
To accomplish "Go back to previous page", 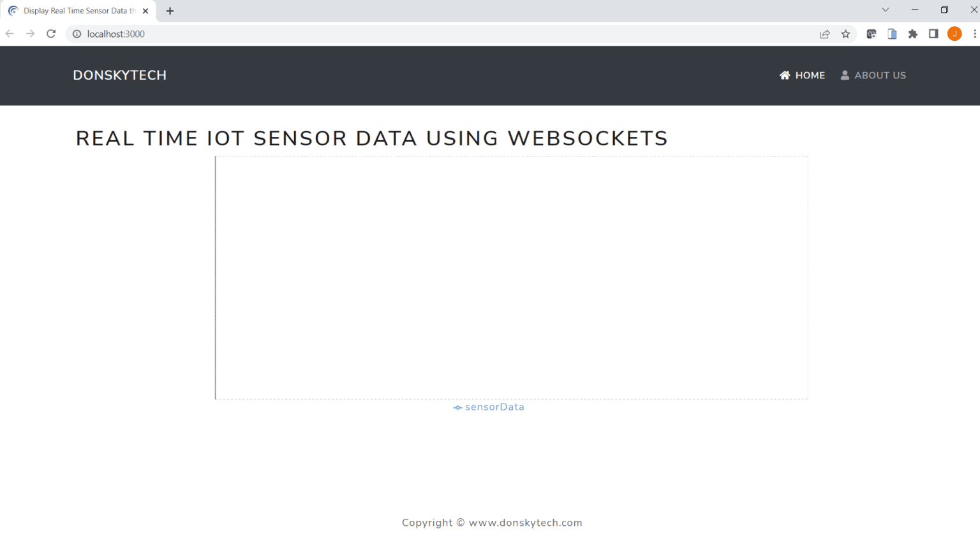I will (x=10, y=34).
